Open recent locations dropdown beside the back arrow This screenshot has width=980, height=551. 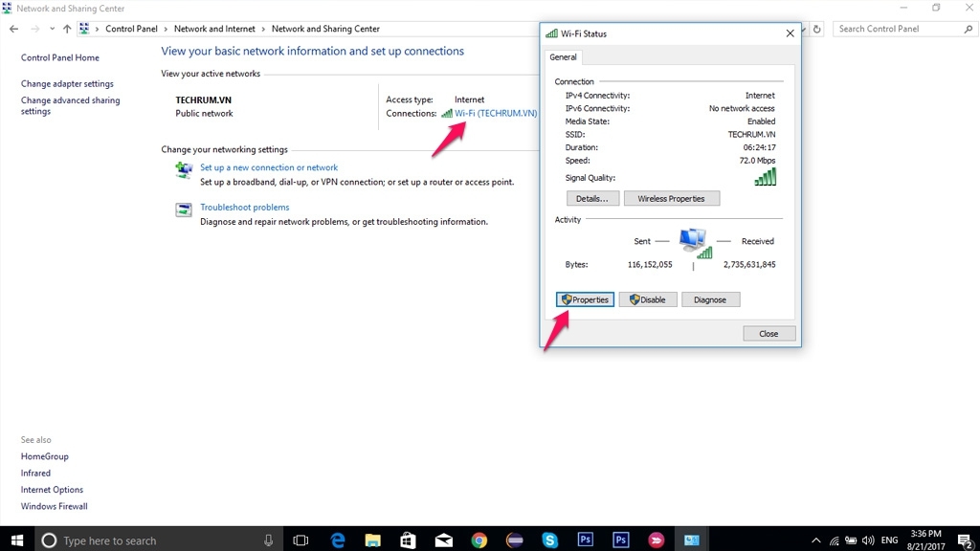(52, 29)
